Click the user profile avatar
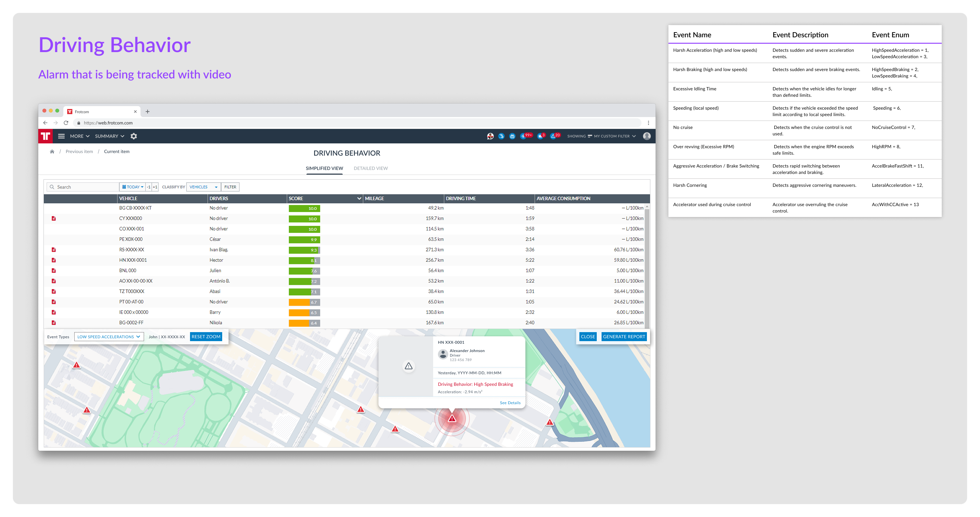 click(x=647, y=136)
